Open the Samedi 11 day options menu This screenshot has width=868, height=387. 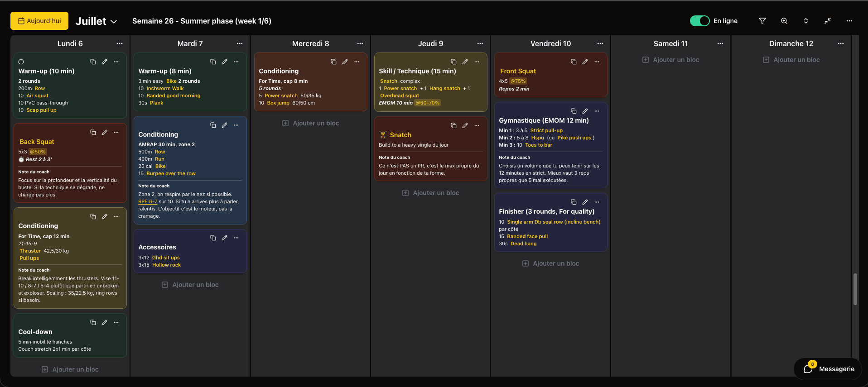[x=720, y=43]
